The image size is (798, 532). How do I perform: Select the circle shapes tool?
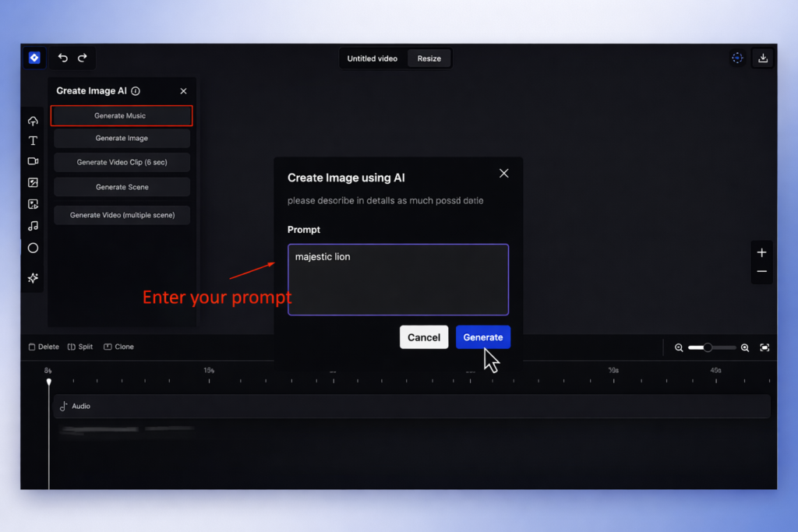[33, 248]
